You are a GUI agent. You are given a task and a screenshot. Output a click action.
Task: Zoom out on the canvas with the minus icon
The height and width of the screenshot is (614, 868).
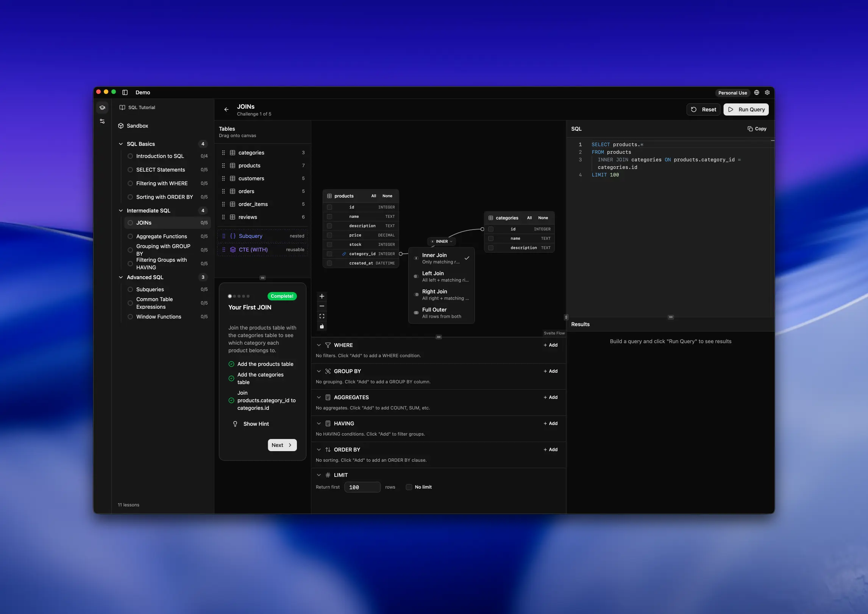pos(322,306)
